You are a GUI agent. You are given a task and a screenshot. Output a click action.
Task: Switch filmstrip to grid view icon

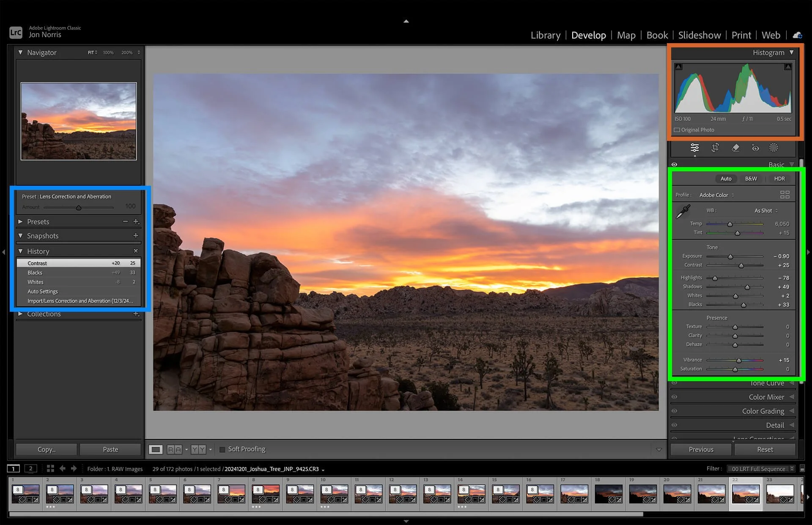(50, 468)
